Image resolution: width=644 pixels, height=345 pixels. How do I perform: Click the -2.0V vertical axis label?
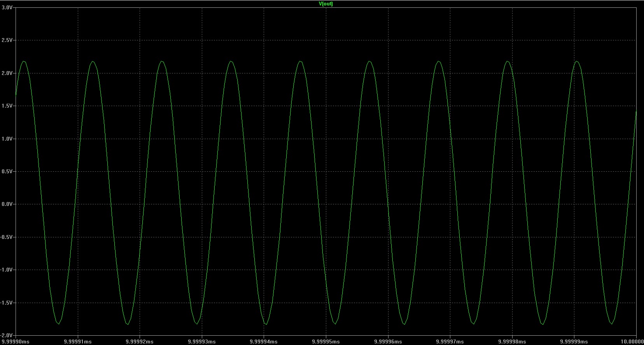click(7, 335)
